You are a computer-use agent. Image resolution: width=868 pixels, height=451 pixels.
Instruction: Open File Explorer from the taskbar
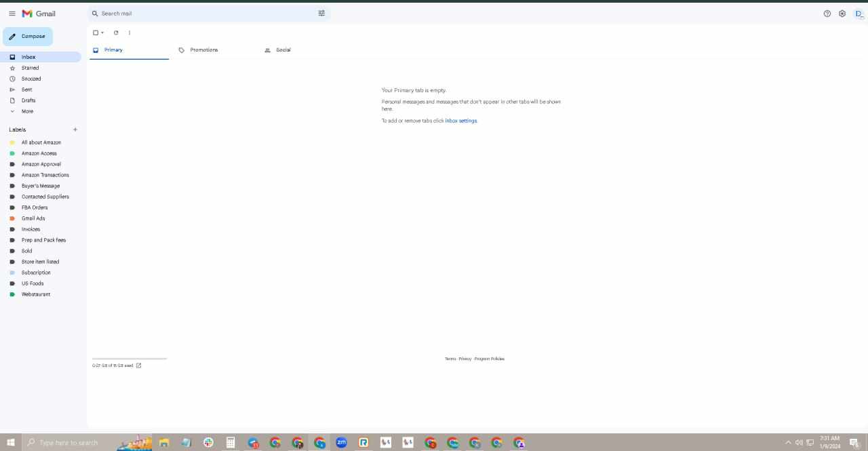pyautogui.click(x=163, y=443)
